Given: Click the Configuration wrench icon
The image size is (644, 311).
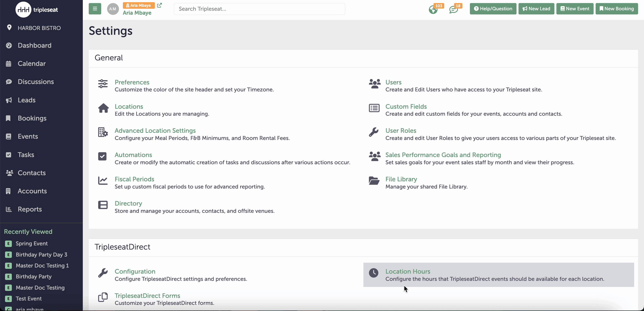Looking at the screenshot, I should 103,273.
